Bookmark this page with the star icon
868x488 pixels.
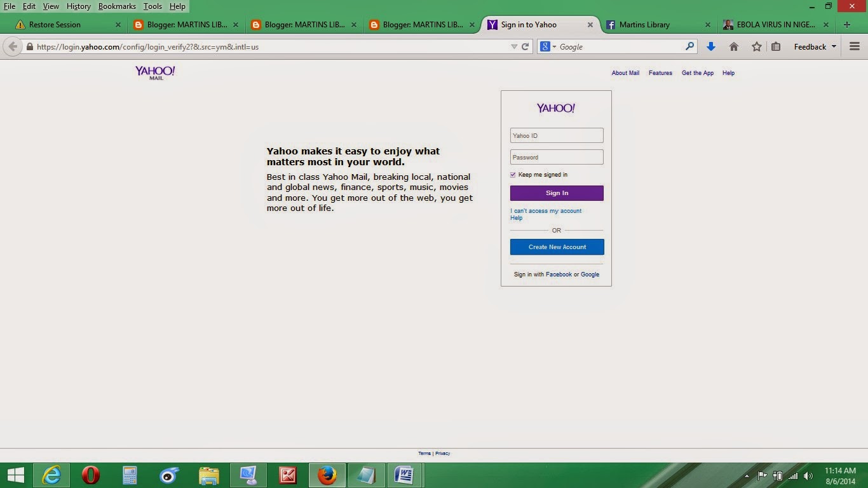pos(757,46)
